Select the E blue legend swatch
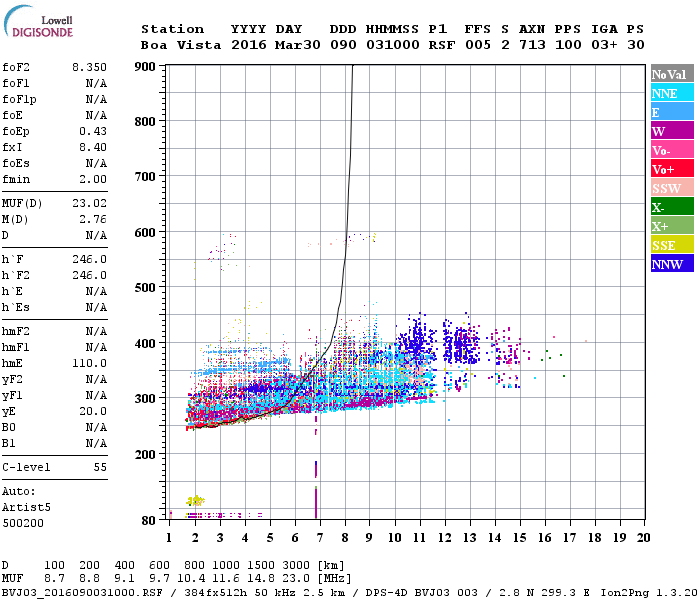This screenshot has width=700, height=600. coord(672,112)
